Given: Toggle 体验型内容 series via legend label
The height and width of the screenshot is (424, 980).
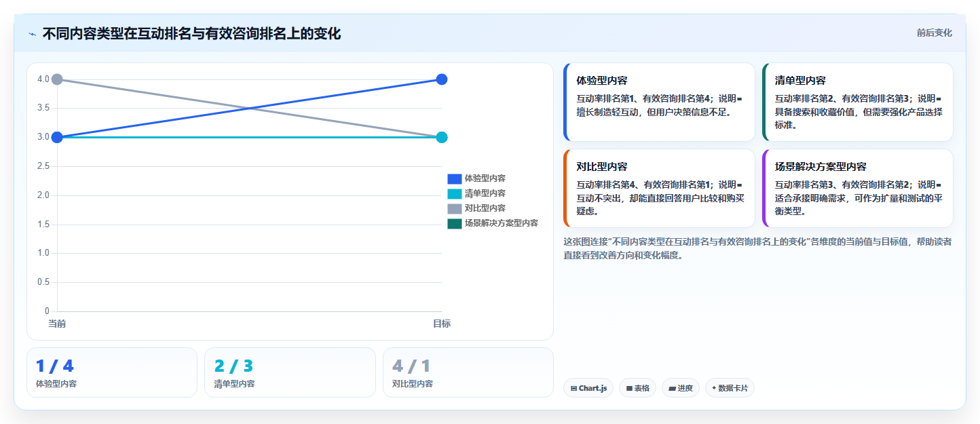Looking at the screenshot, I should point(485,178).
